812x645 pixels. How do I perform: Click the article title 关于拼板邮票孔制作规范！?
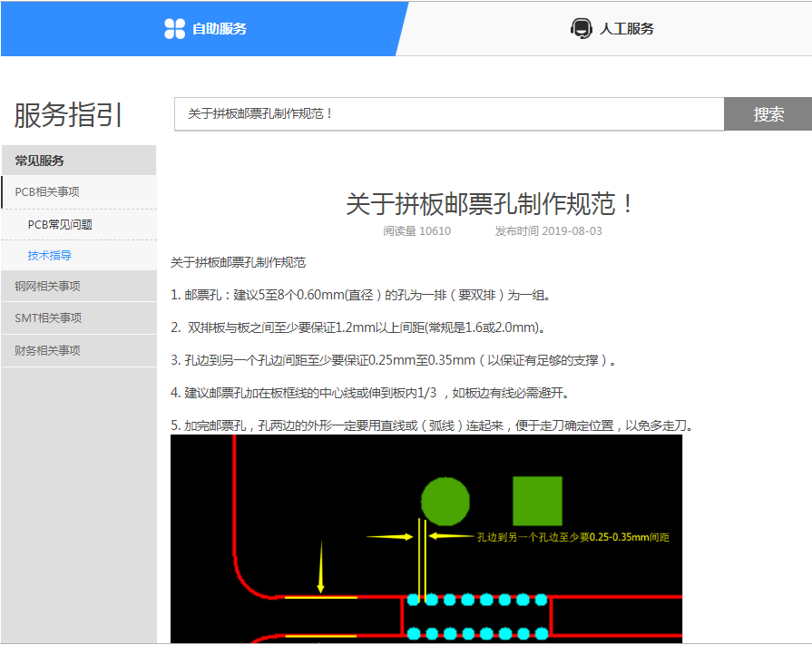click(x=491, y=204)
